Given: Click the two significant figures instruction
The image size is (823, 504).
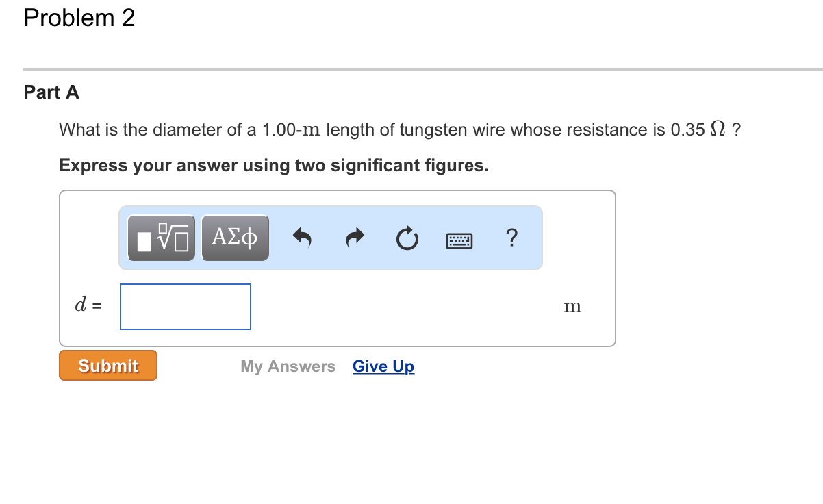Looking at the screenshot, I should tap(274, 166).
